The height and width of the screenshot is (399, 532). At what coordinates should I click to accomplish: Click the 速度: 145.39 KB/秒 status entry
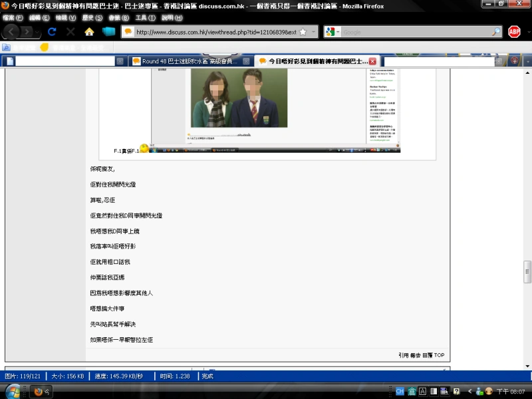coord(119,376)
